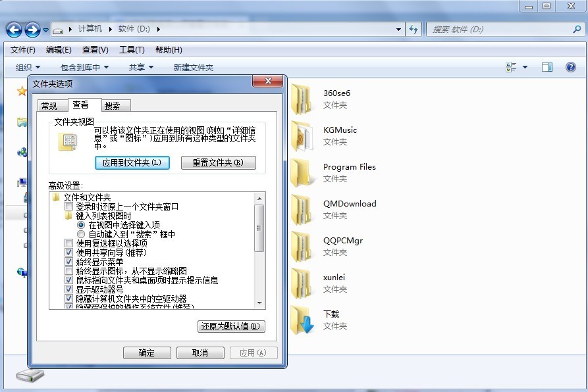The image size is (588, 392).
Task: Click 确定 to confirm folder options
Action: 147,353
